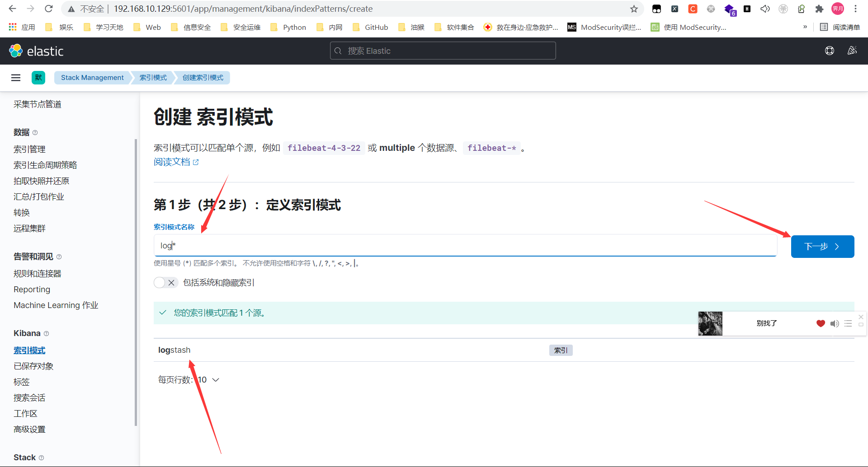Click the elastic logo icon

[16, 51]
